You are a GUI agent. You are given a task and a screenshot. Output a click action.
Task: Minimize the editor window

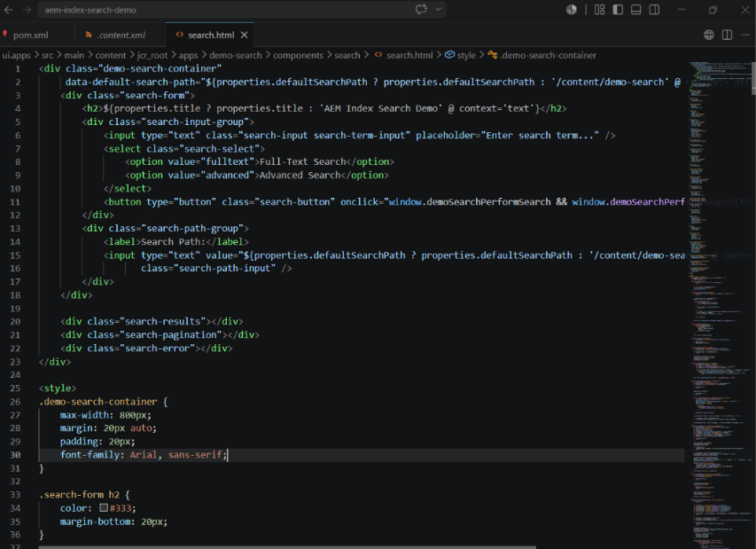(x=682, y=9)
